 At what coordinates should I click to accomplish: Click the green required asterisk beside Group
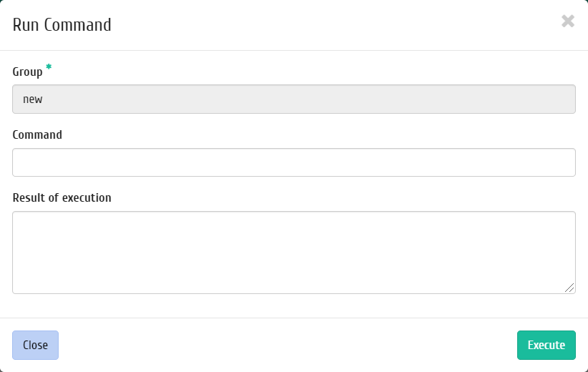tap(49, 67)
